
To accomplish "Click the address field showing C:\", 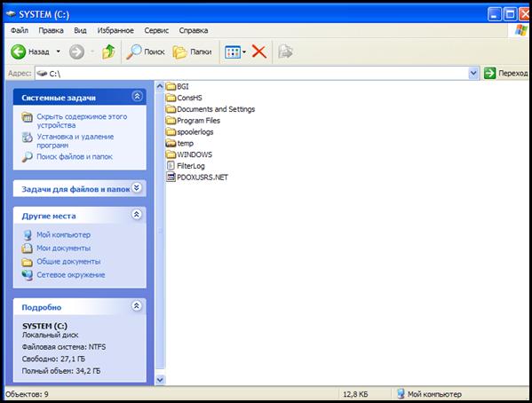I will [x=251, y=74].
